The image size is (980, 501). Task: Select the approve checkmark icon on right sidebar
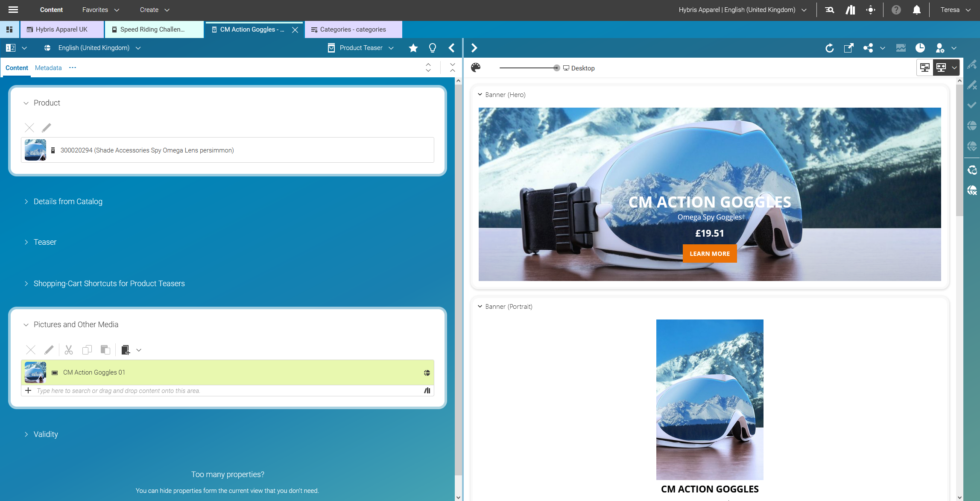[972, 105]
